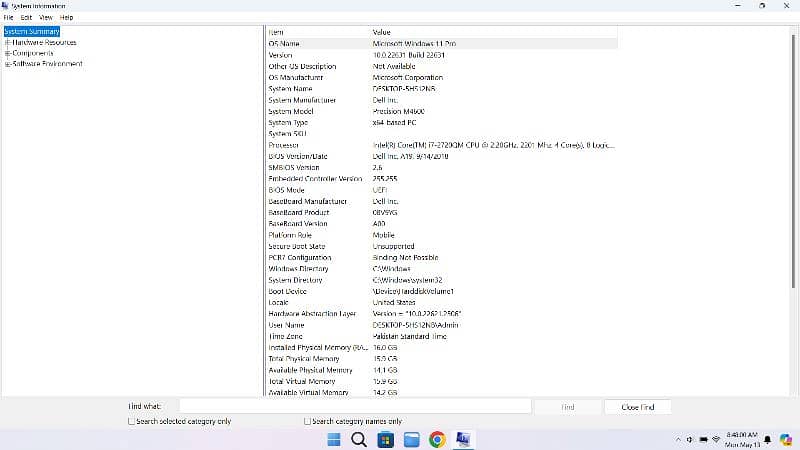Enable Search selected category only checkbox
The height and width of the screenshot is (450, 800).
[131, 422]
